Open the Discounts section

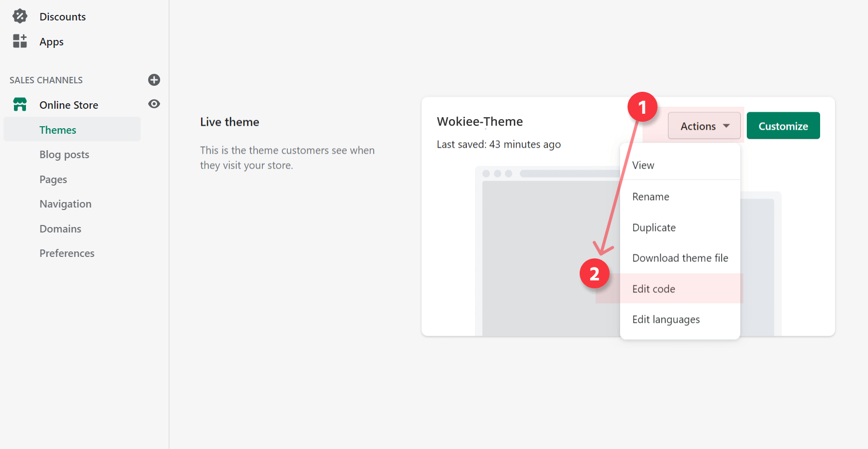click(62, 17)
